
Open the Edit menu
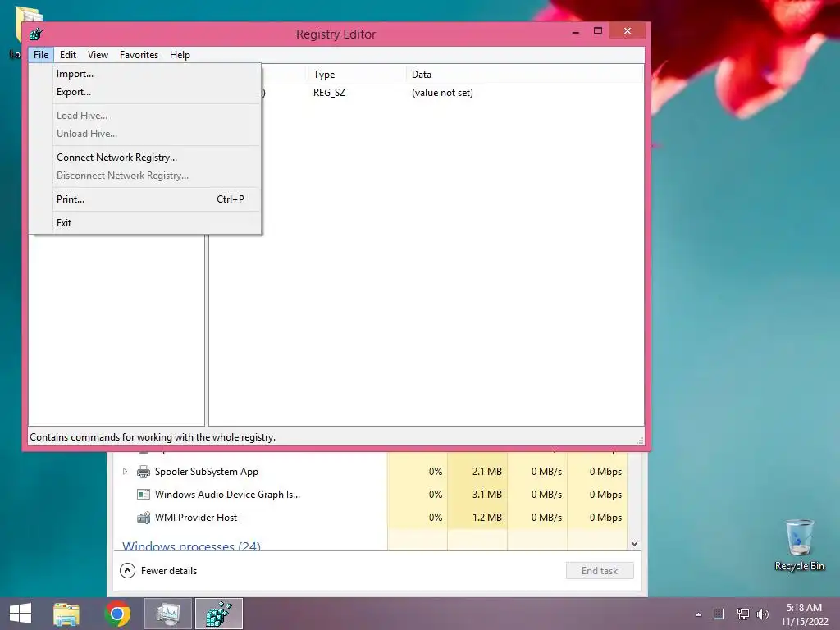tap(68, 55)
